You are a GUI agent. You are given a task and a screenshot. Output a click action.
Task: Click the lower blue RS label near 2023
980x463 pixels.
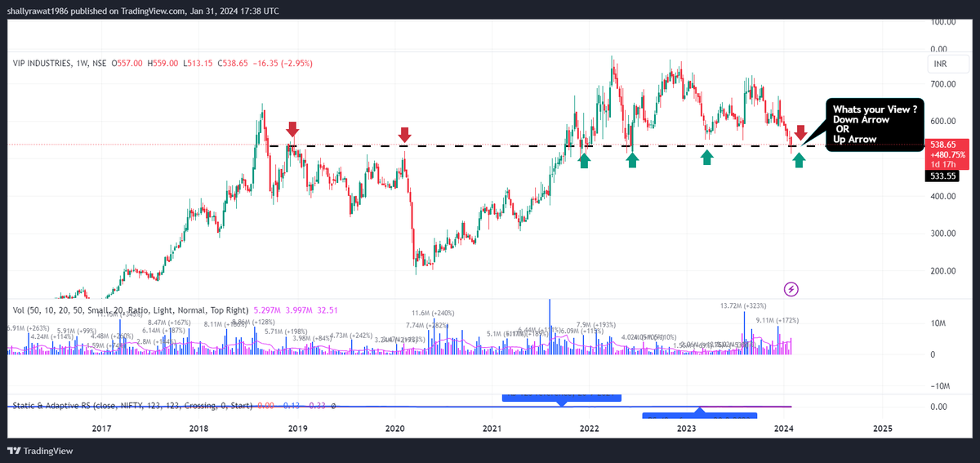pos(699,416)
